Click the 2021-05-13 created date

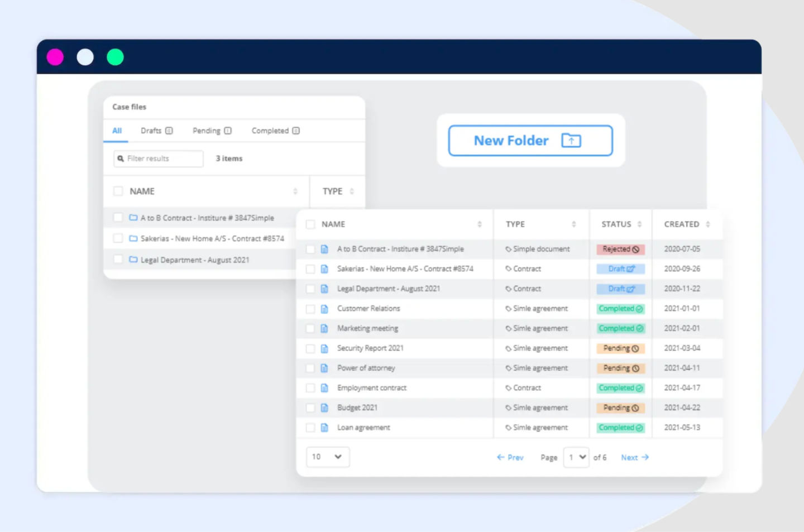coord(682,428)
